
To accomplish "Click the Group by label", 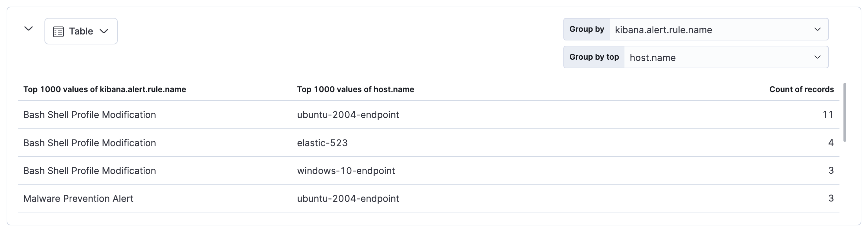I will (586, 29).
